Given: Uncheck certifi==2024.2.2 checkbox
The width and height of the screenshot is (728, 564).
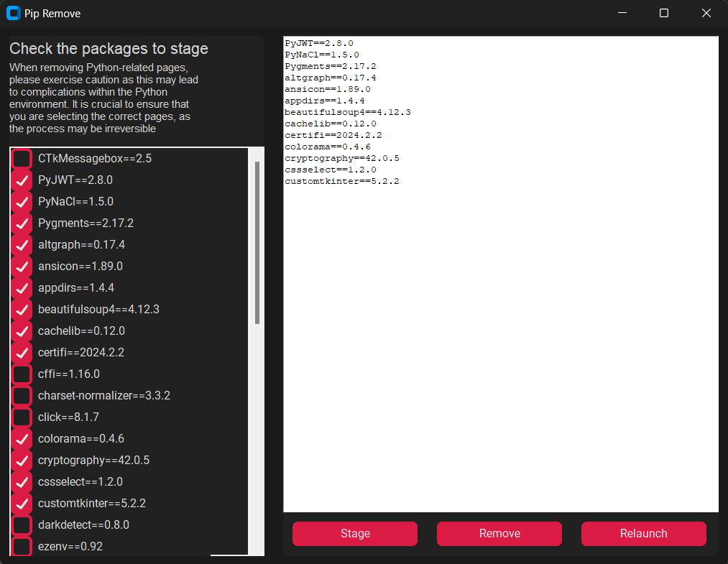Looking at the screenshot, I should (x=22, y=353).
